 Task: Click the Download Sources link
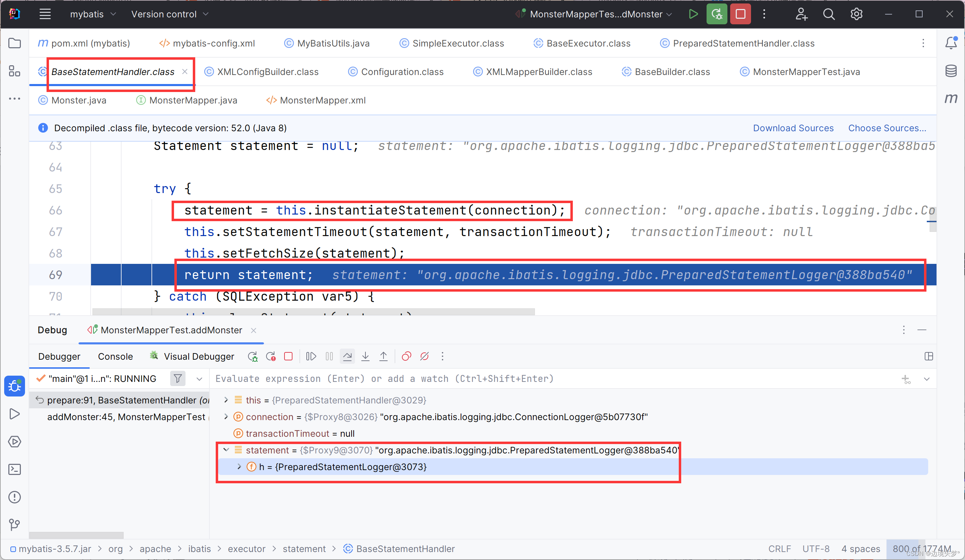tap(793, 128)
